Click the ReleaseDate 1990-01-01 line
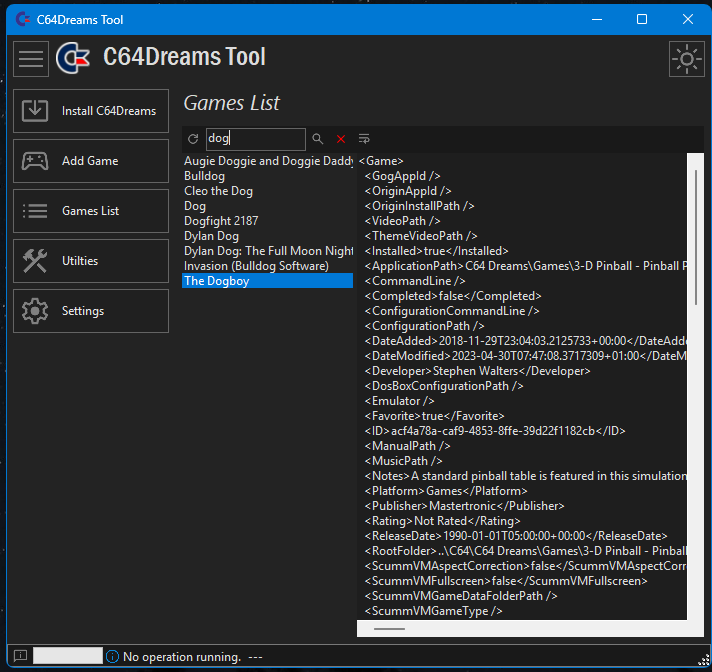Viewport: 712px width, 672px height. click(x=516, y=535)
